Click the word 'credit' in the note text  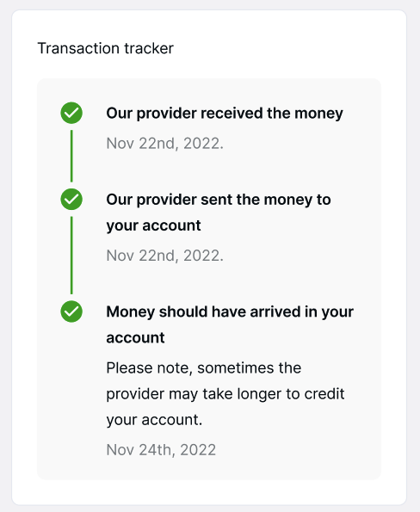[324, 394]
